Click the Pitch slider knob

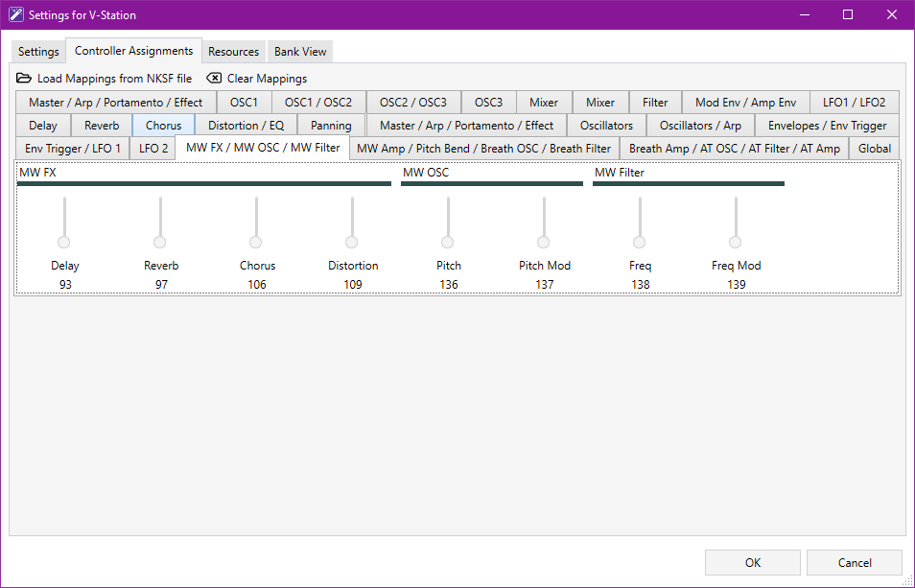pos(448,242)
